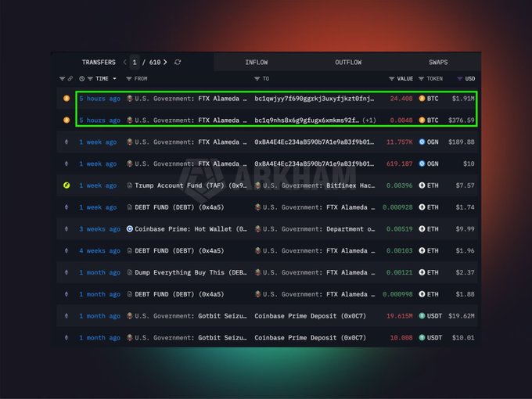Click '4 weeks ago' timestamp
The height and width of the screenshot is (399, 532).
click(100, 250)
